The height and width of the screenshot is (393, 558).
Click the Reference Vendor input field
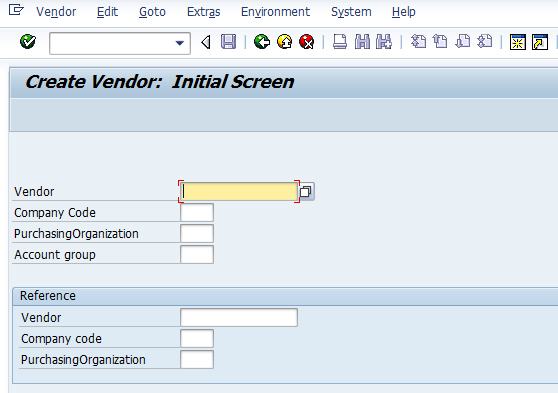[239, 318]
